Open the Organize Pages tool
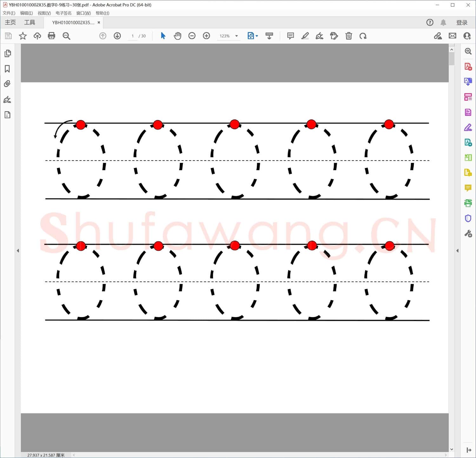The height and width of the screenshot is (458, 476). tap(468, 97)
